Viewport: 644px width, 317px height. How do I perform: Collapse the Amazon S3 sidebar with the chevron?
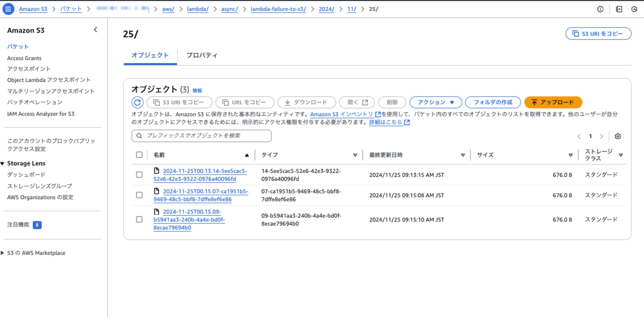(x=96, y=30)
